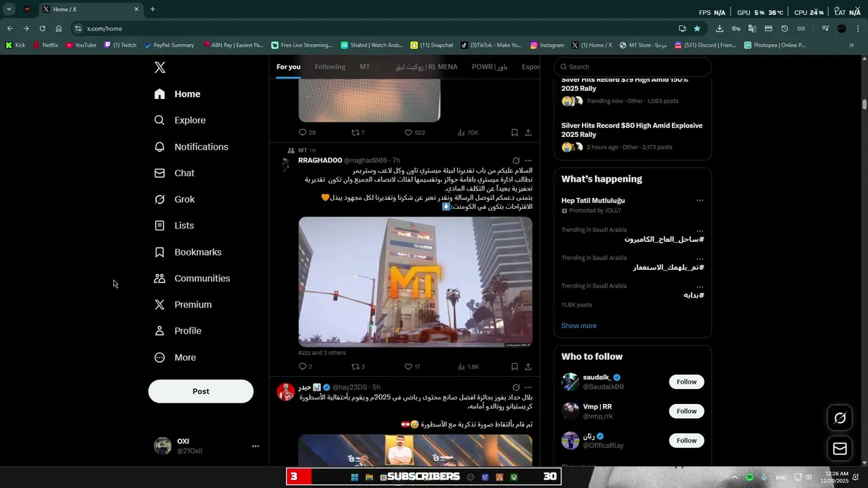Open Profile from the sidebar
This screenshot has width=868, height=488.
(x=178, y=331)
